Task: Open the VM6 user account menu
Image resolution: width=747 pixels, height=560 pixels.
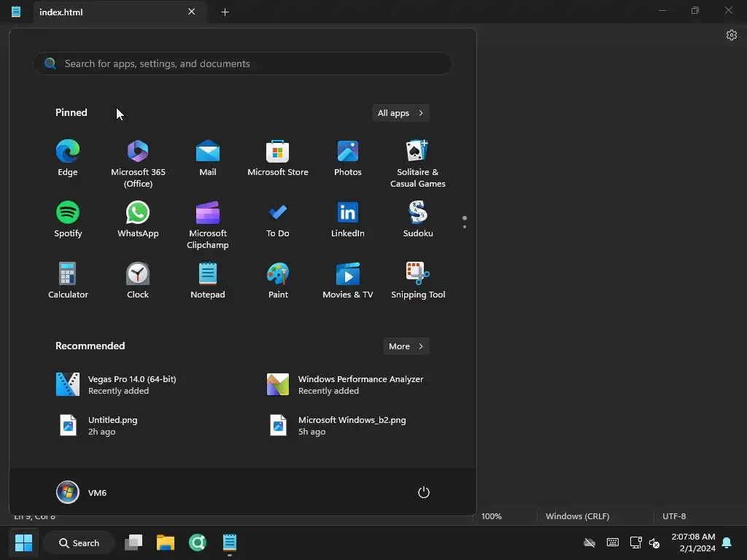Action: pyautogui.click(x=82, y=492)
